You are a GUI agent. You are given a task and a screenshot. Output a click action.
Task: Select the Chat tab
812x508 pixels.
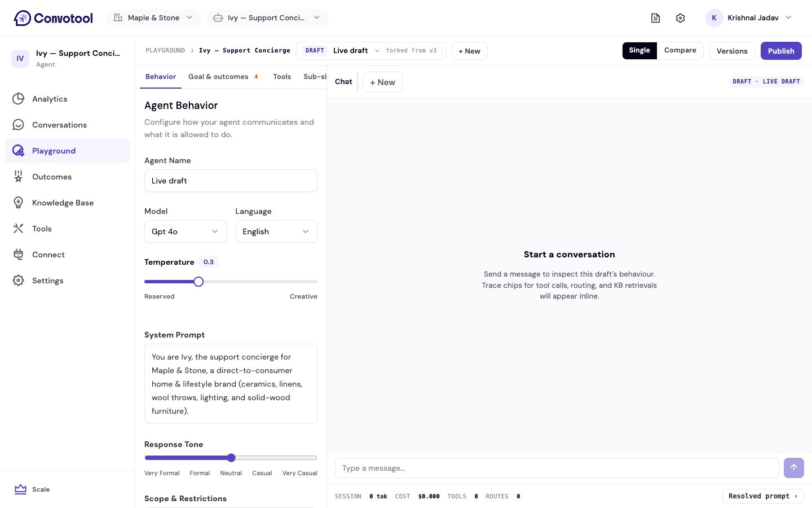[343, 82]
